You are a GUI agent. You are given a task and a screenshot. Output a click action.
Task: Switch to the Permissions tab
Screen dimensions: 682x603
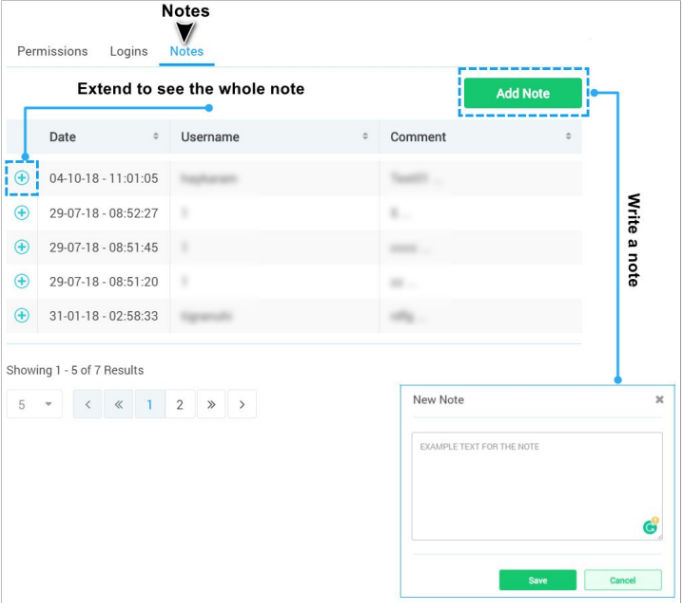52,51
